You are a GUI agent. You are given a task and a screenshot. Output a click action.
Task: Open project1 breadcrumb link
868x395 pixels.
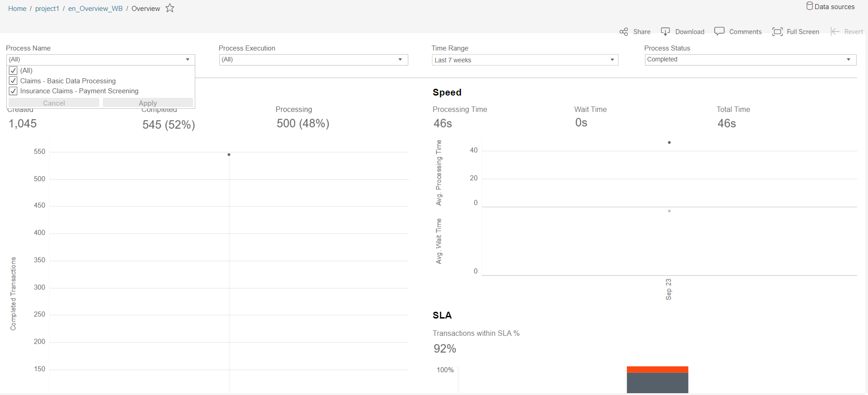point(47,9)
